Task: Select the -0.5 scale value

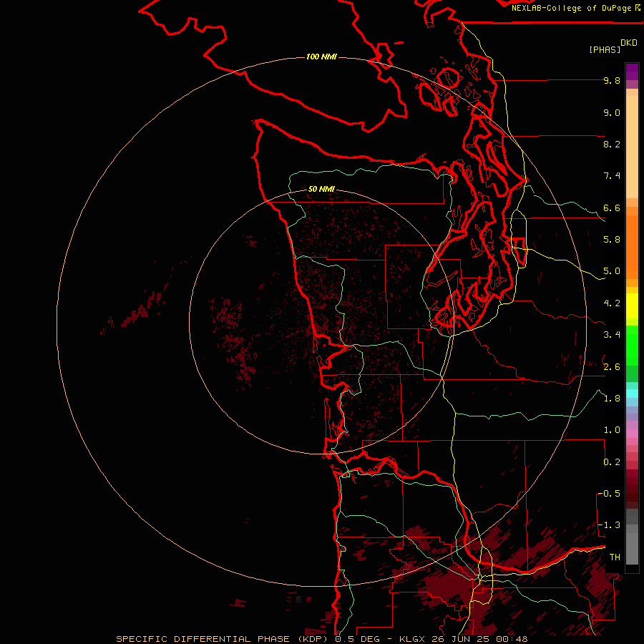Action: tap(609, 494)
